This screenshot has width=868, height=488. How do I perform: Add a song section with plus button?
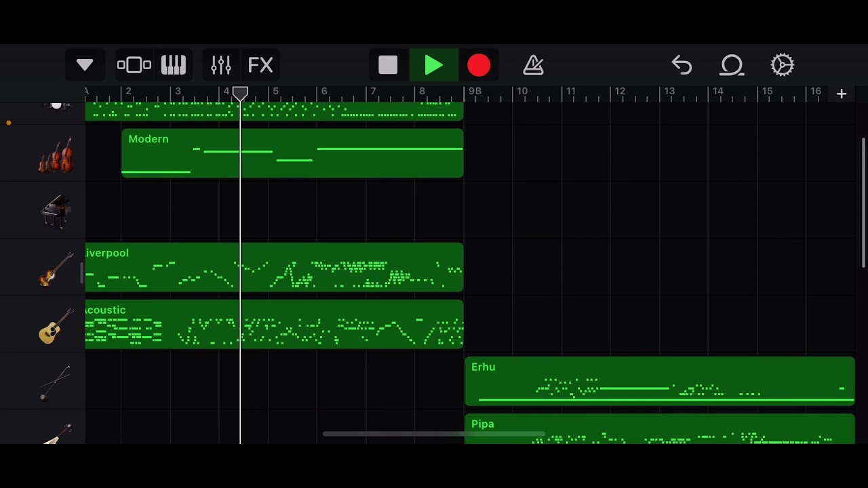point(842,94)
